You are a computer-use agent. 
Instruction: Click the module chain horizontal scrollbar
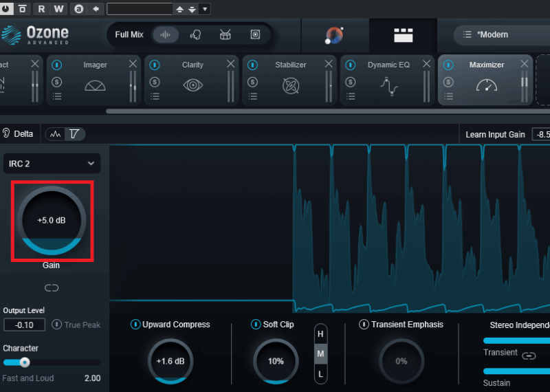[328, 111]
